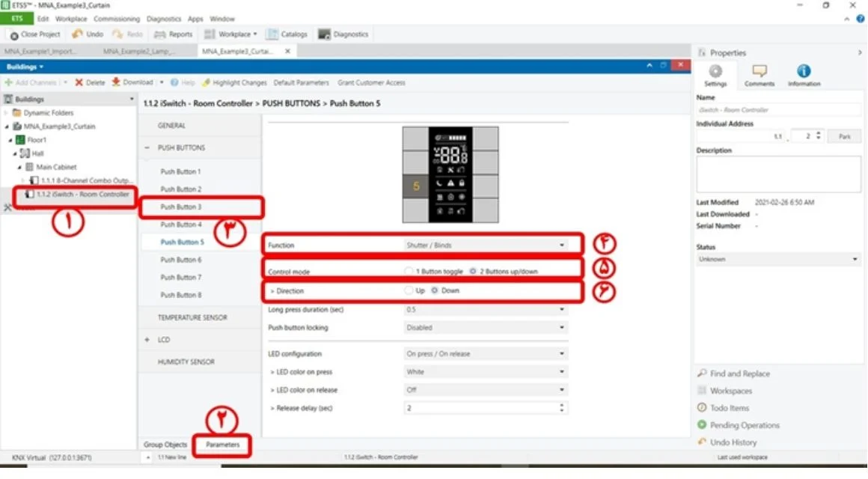
Task: Open the Comments speech bubble icon
Action: (759, 71)
